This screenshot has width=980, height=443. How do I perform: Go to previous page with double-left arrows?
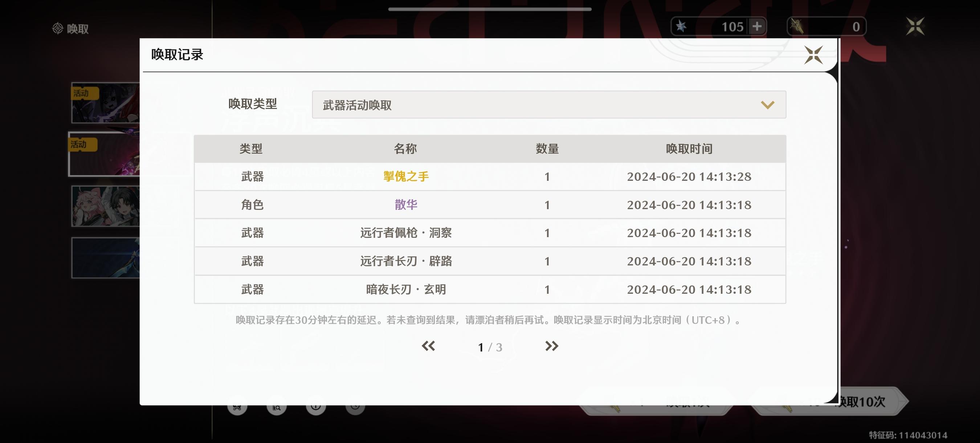pos(428,346)
